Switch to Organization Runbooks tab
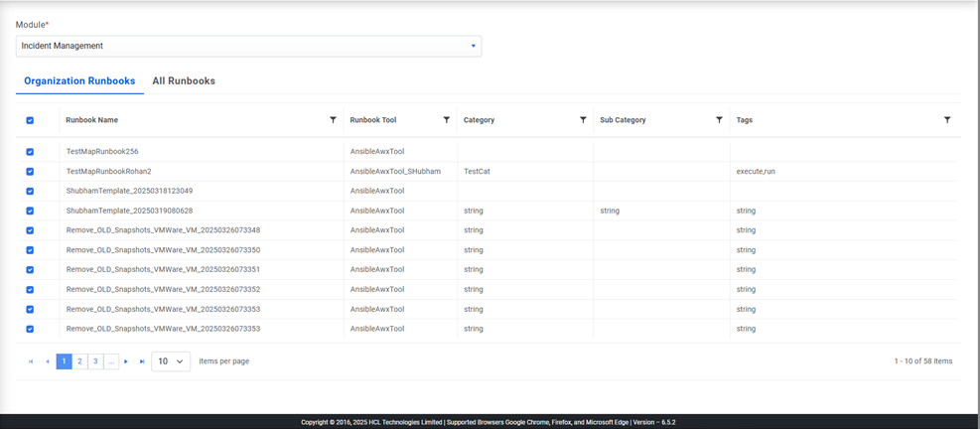980x429 pixels. tap(79, 81)
